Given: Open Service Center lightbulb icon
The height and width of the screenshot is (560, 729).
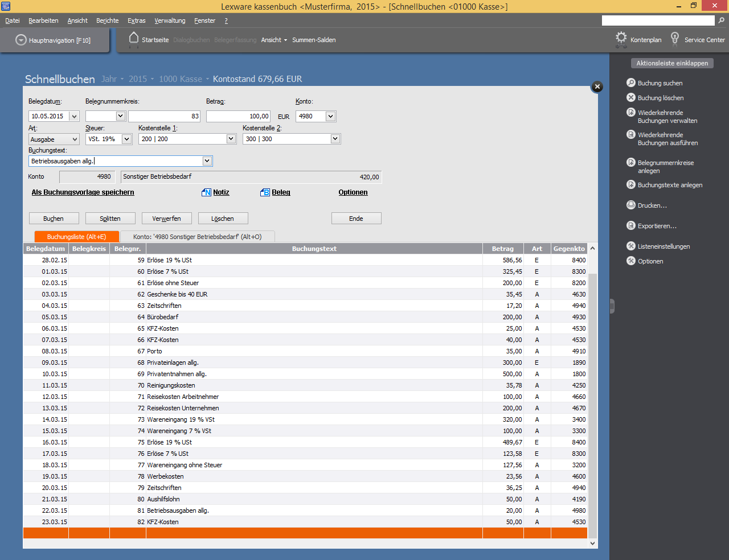Looking at the screenshot, I should pyautogui.click(x=675, y=39).
